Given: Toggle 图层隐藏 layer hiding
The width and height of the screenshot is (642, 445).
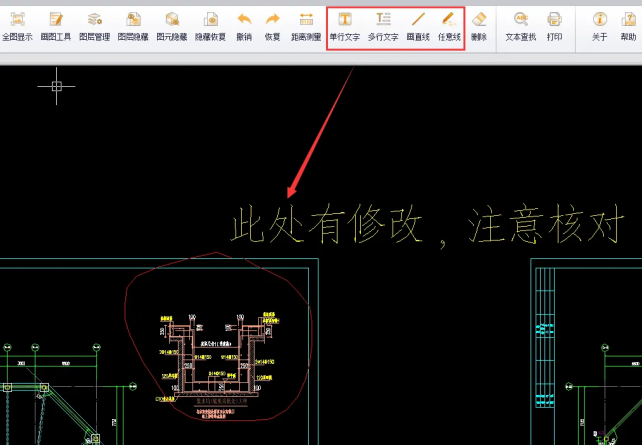Looking at the screenshot, I should [133, 25].
